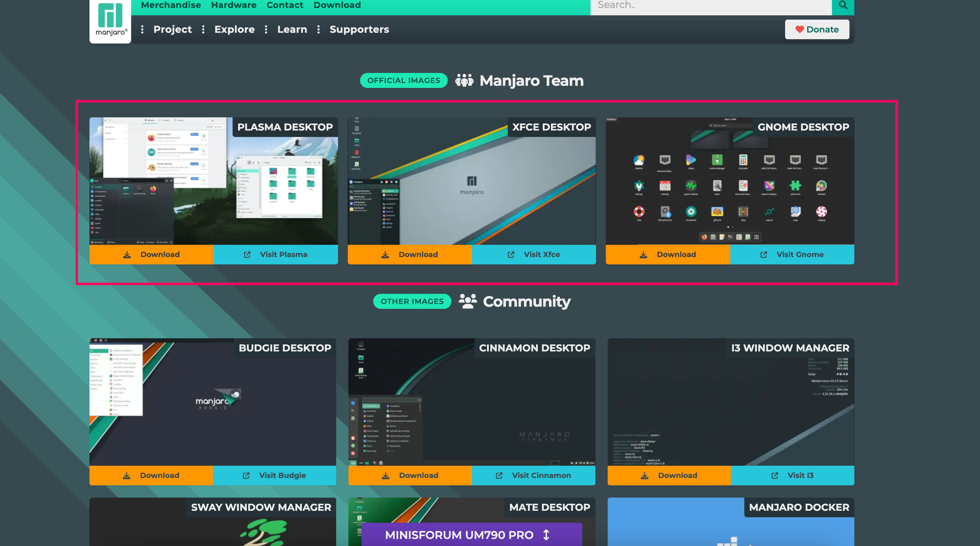Click Visit Xfce button

pos(534,255)
